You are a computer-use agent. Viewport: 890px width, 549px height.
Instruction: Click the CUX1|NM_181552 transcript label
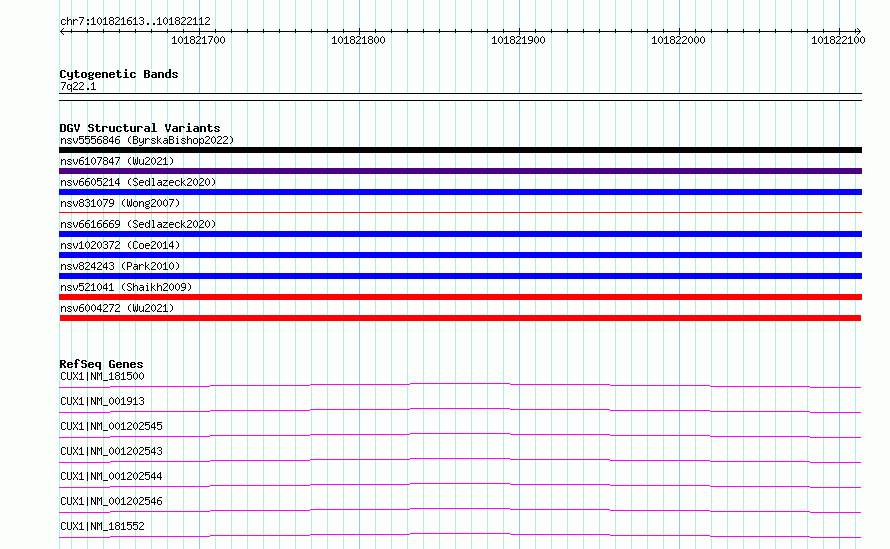pyautogui.click(x=102, y=526)
